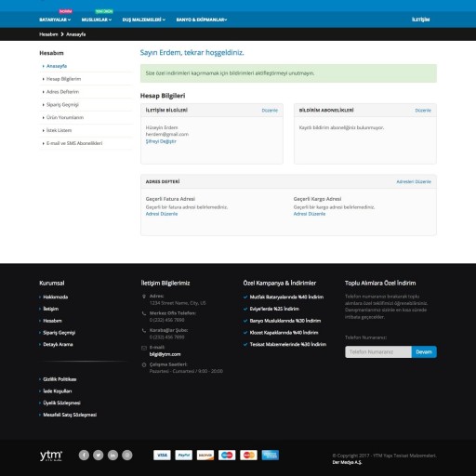Click the Eviye'lerde %25 İndirim campaign
This screenshot has height=476, width=476.
274,309
